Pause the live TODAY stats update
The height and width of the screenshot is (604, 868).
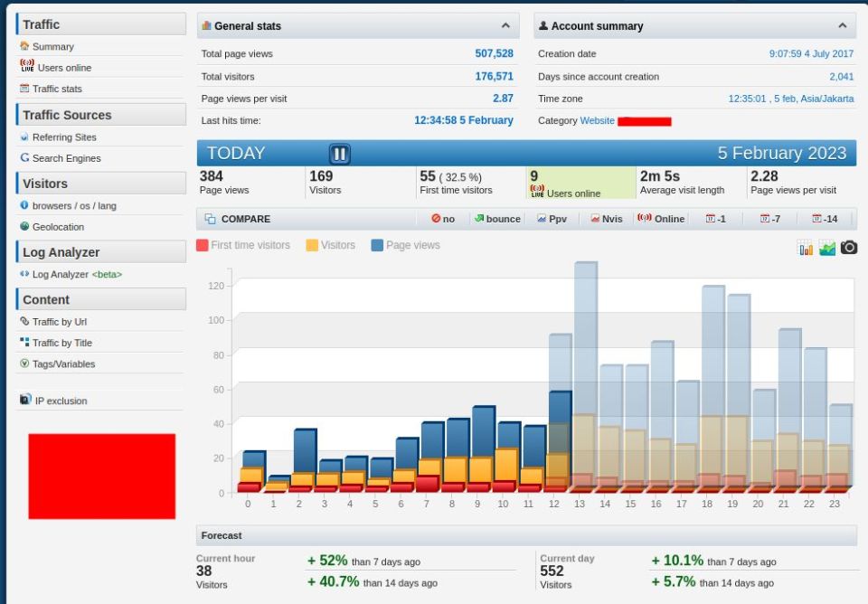click(339, 154)
